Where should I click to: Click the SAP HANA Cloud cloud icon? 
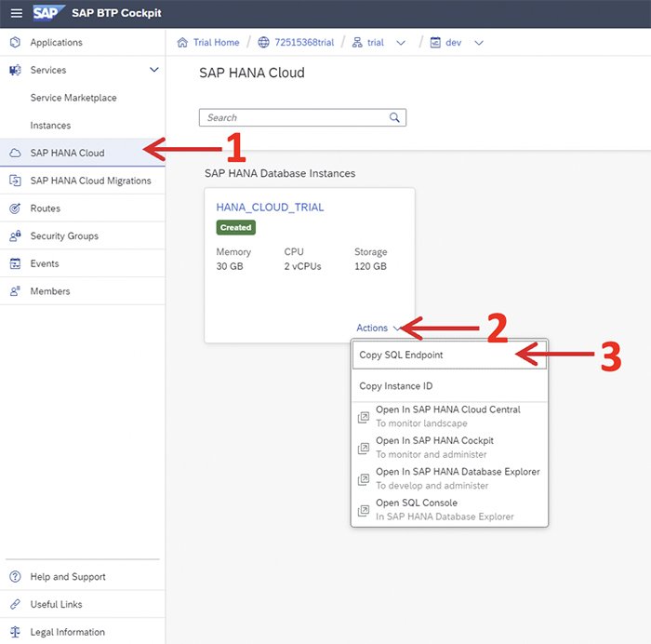pos(15,153)
